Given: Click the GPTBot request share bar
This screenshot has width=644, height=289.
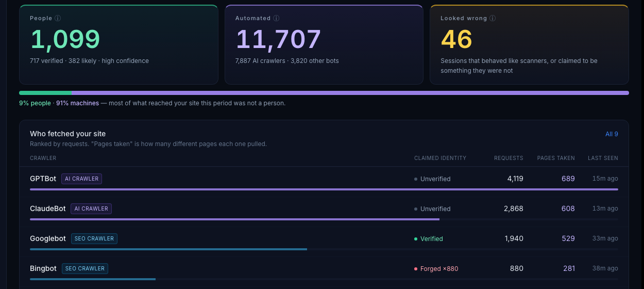Looking at the screenshot, I should (324, 189).
